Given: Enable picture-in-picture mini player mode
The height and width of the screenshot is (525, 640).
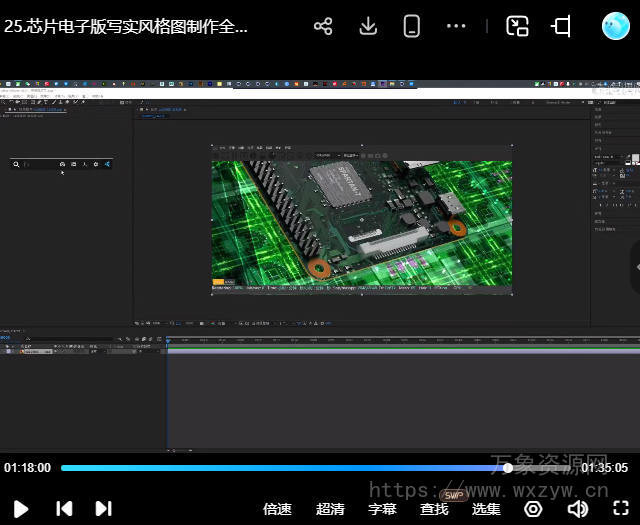Looking at the screenshot, I should click(517, 27).
